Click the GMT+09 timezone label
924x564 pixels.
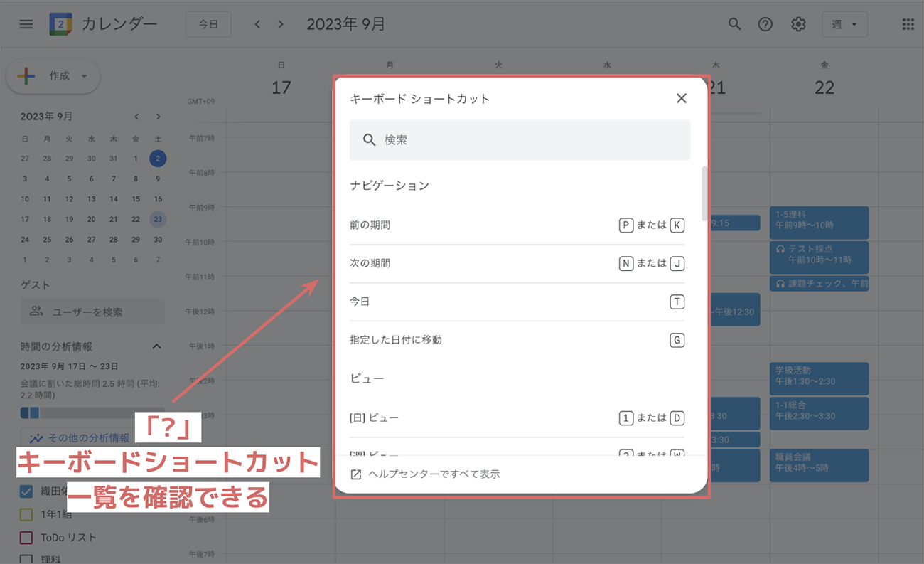tap(200, 101)
